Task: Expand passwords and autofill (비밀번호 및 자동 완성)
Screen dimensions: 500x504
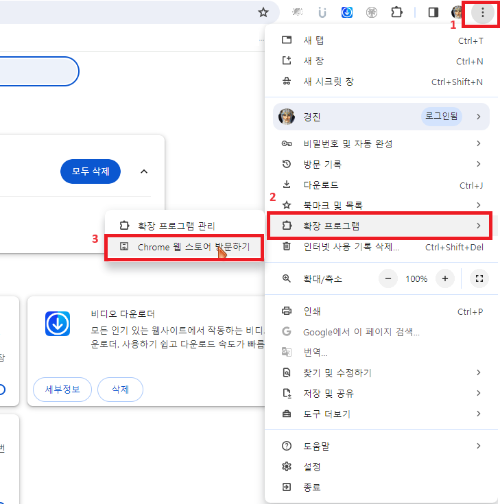Action: click(382, 144)
